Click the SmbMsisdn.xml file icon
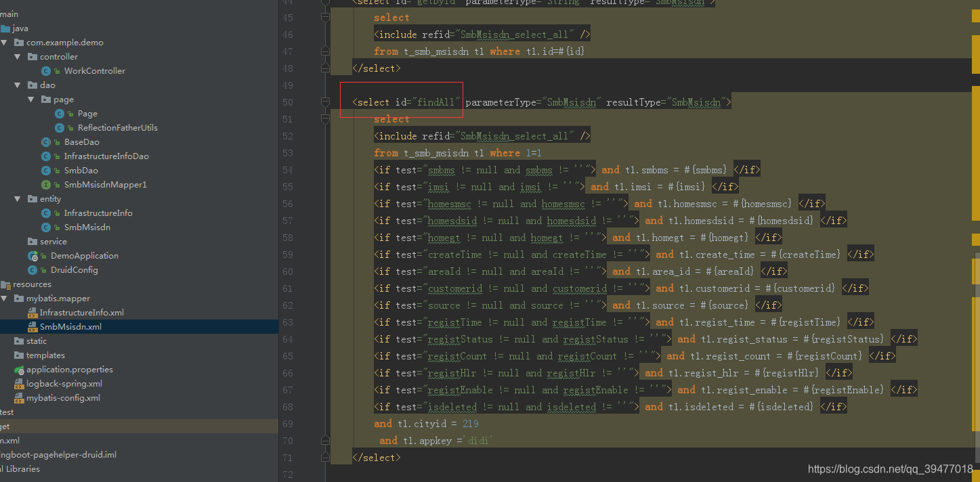The width and height of the screenshot is (980, 482). click(x=33, y=327)
